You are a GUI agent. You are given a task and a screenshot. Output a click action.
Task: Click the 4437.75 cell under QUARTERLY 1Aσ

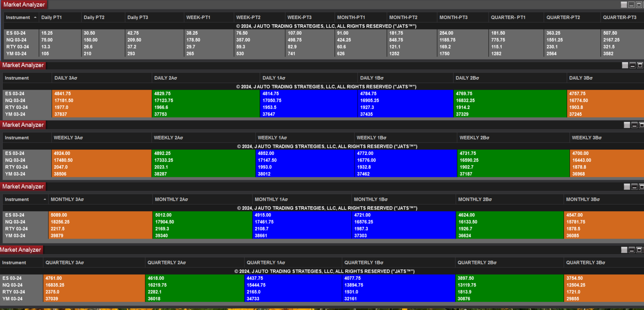click(293, 278)
